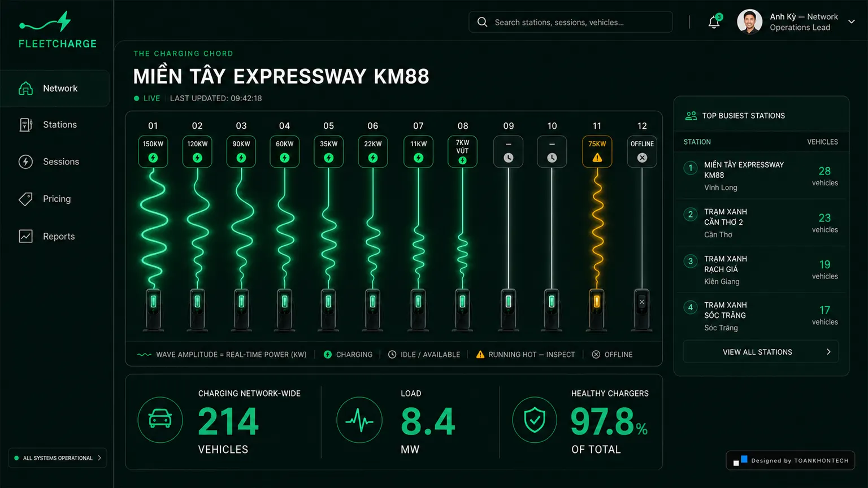Expand the user profile dropdown arrow
The height and width of the screenshot is (488, 868).
pos(852,22)
